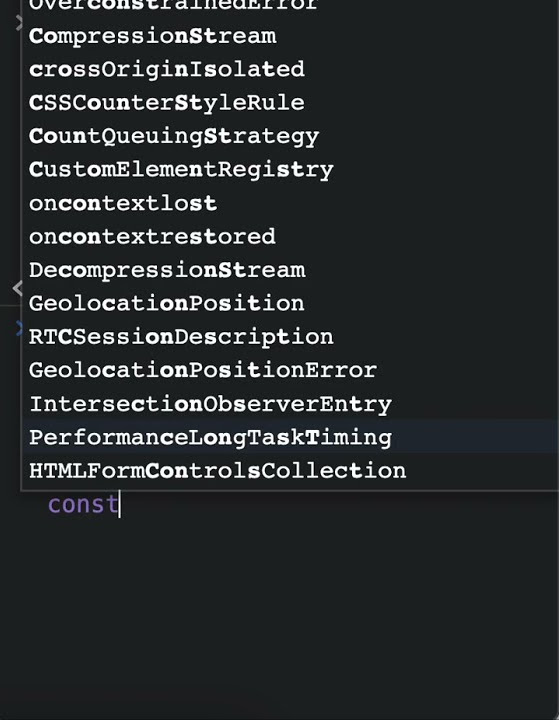The width and height of the screenshot is (559, 720).
Task: Select partially visible OverconstrainedError entry
Action: coord(290,6)
